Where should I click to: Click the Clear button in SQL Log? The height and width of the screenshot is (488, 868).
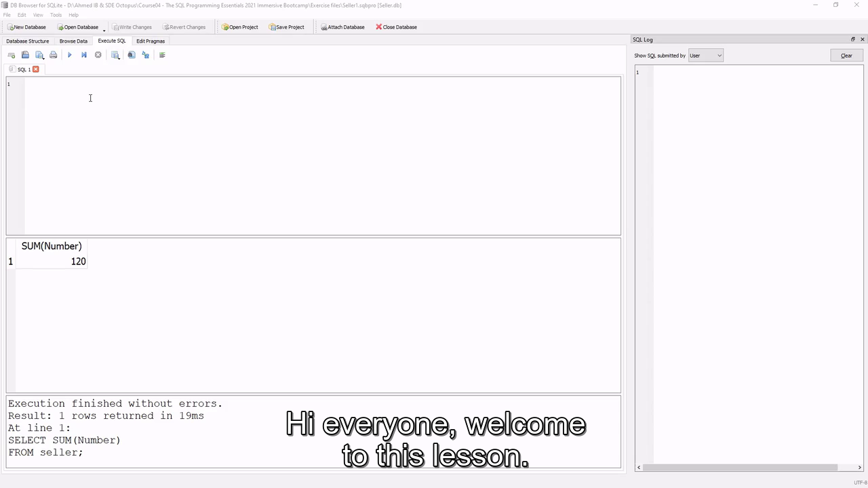coord(846,56)
